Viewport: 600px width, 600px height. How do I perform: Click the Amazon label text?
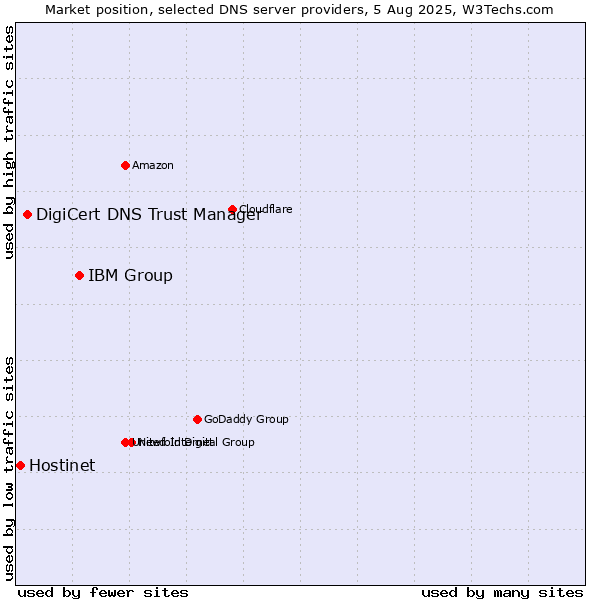[153, 165]
